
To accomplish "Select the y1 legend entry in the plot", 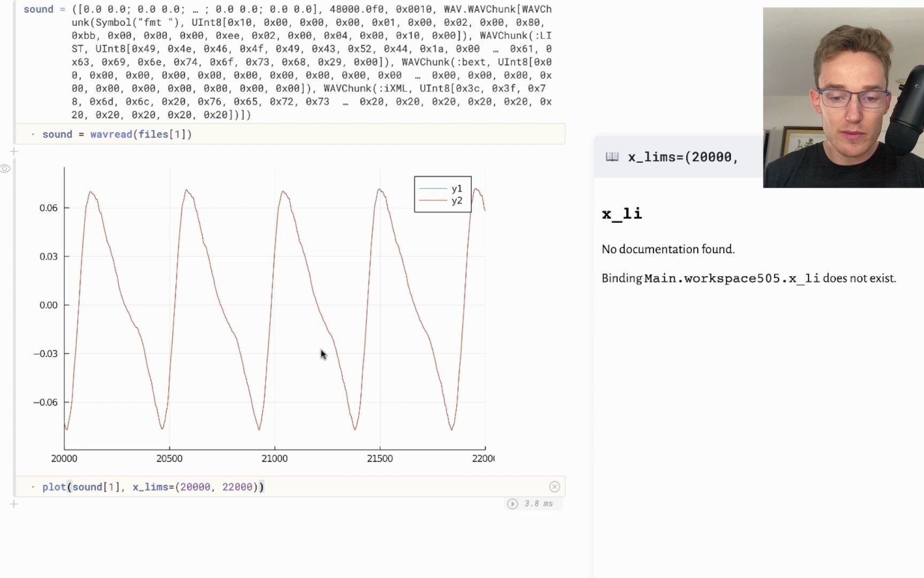I will (442, 188).
